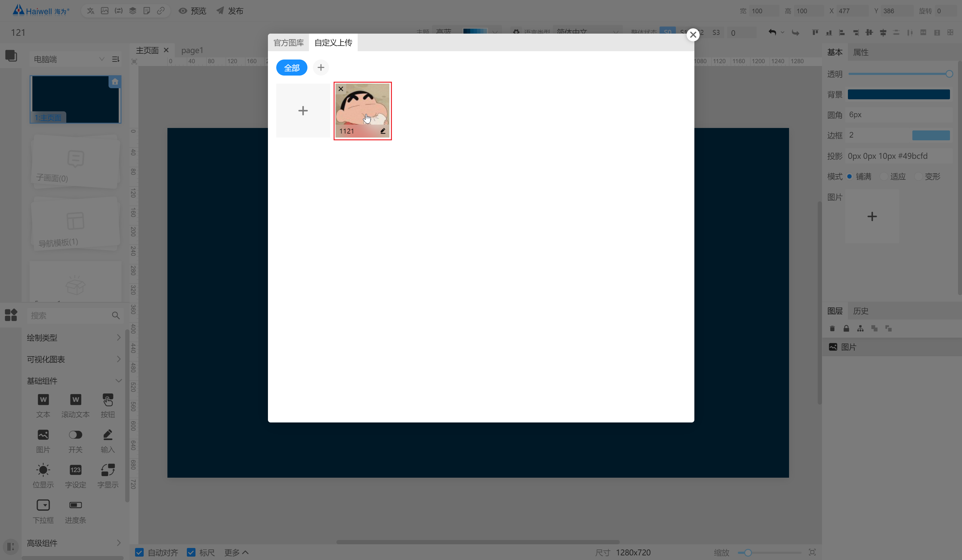Select the 适应 fit mode radio
962x560 pixels.
click(x=884, y=176)
